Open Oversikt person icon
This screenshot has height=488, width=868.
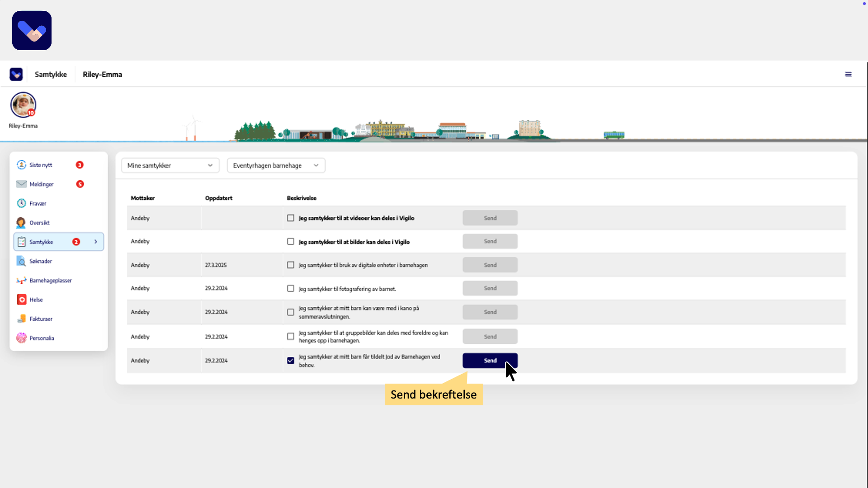[21, 223]
